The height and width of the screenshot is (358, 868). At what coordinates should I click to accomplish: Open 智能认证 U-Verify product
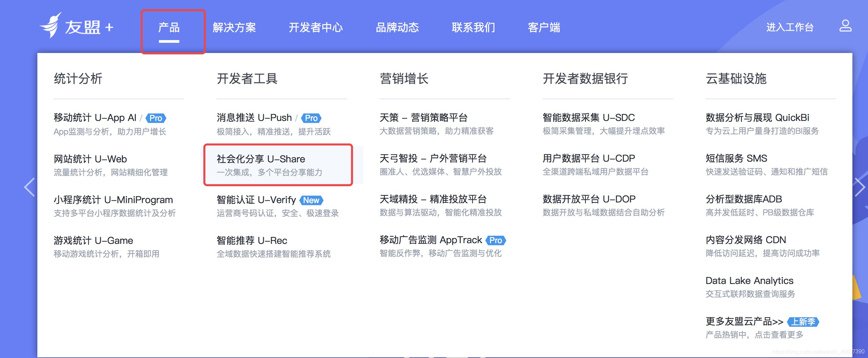click(256, 199)
